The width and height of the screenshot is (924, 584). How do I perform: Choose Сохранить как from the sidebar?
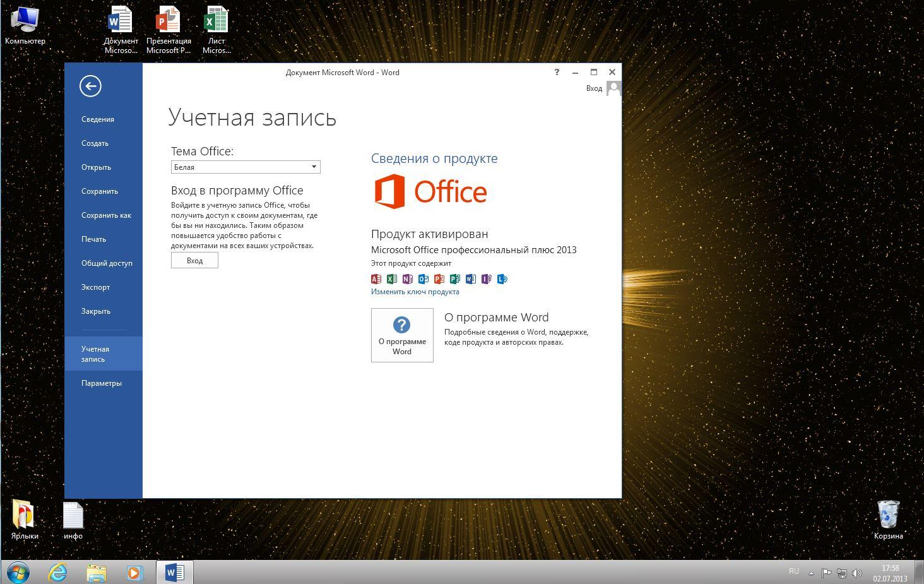click(106, 215)
